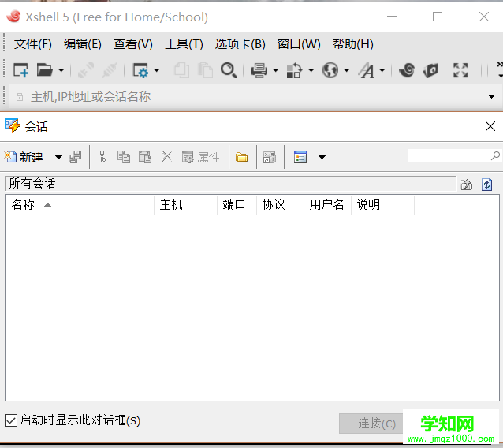The height and width of the screenshot is (448, 503).
Task: Expand the globe encoding dropdown arrow
Action: point(346,70)
